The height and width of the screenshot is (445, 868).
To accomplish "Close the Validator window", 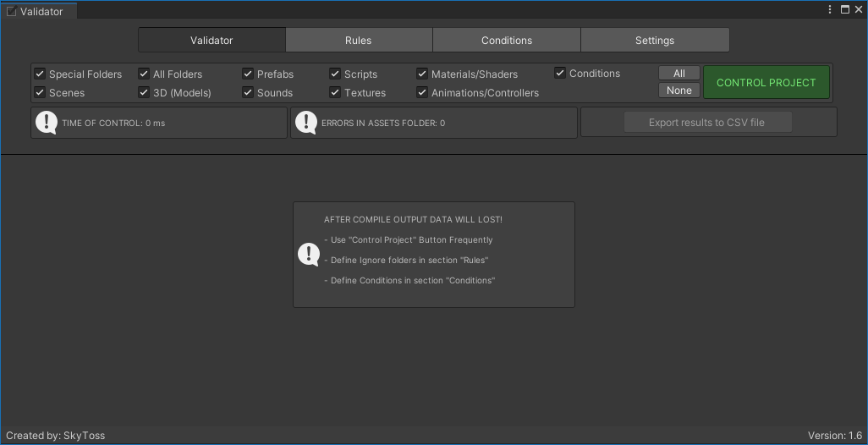I will (860, 9).
